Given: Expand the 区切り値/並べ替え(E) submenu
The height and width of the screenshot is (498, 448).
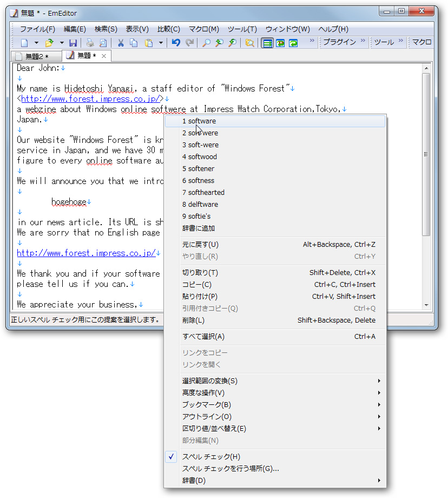Looking at the screenshot, I should 275,429.
